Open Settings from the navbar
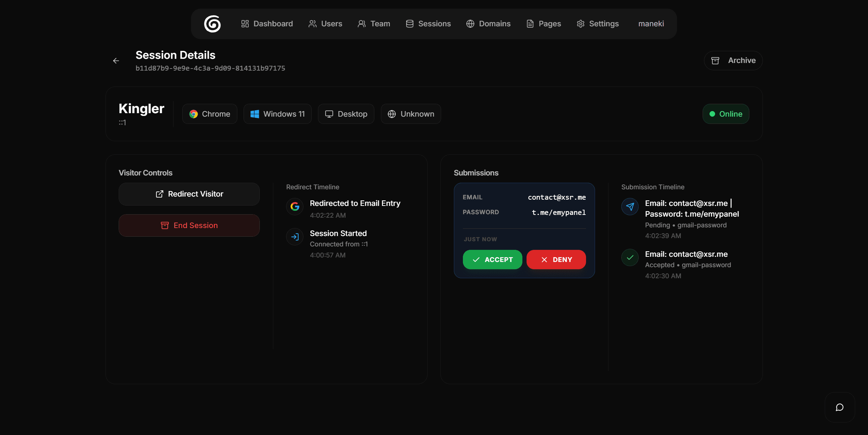 click(597, 24)
